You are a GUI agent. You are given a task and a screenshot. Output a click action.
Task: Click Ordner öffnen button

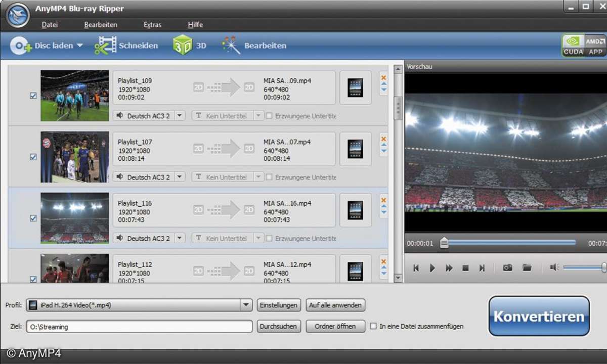pos(335,326)
